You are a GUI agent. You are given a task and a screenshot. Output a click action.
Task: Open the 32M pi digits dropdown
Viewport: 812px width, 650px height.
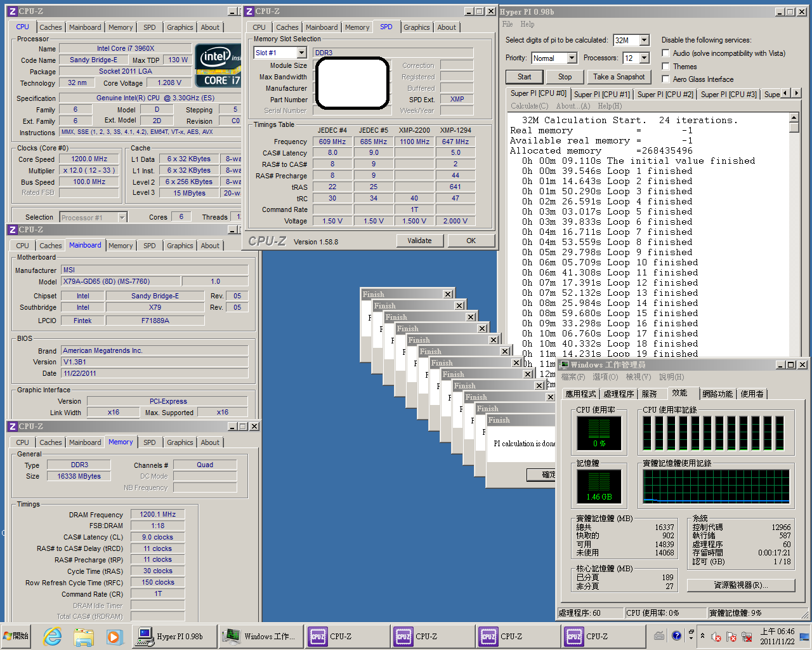pos(645,40)
